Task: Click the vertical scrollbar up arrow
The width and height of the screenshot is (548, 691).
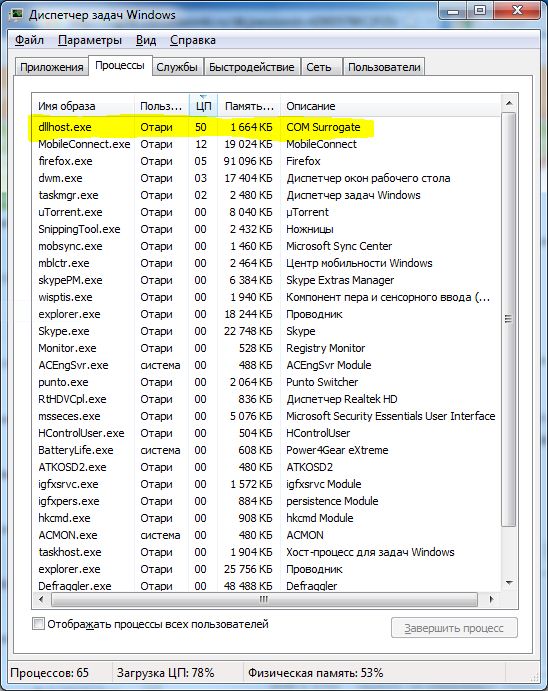Action: [x=509, y=104]
